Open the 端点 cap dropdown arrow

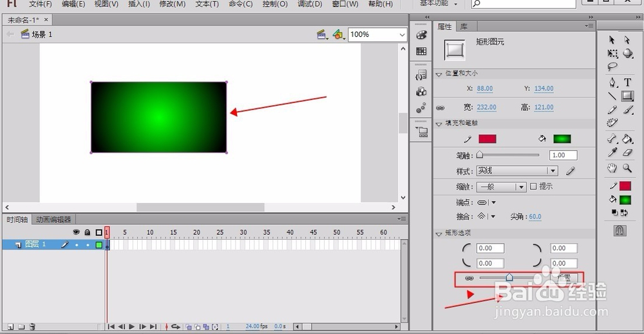[494, 202]
